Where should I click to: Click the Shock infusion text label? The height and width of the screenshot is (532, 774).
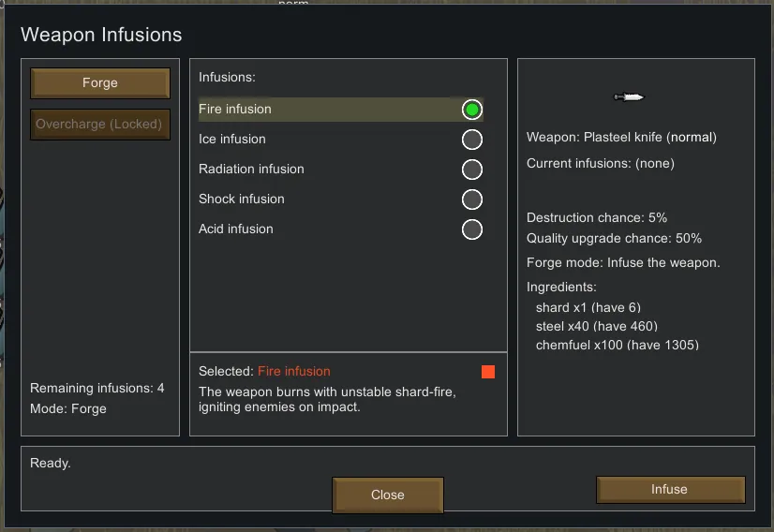coord(242,199)
